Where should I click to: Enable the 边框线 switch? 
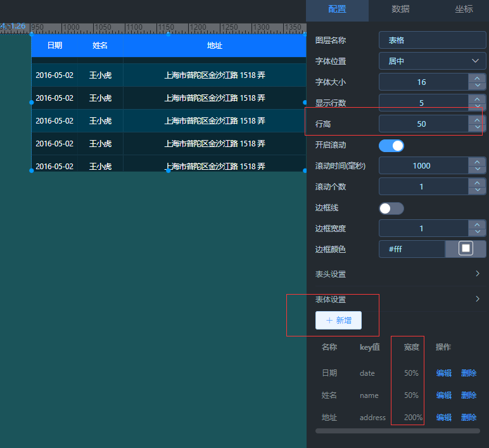[391, 208]
